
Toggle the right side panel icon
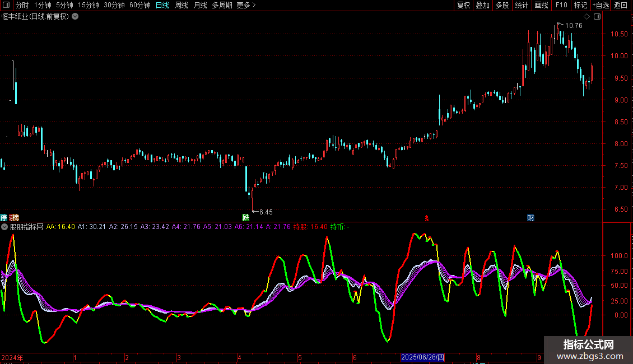tap(597, 17)
